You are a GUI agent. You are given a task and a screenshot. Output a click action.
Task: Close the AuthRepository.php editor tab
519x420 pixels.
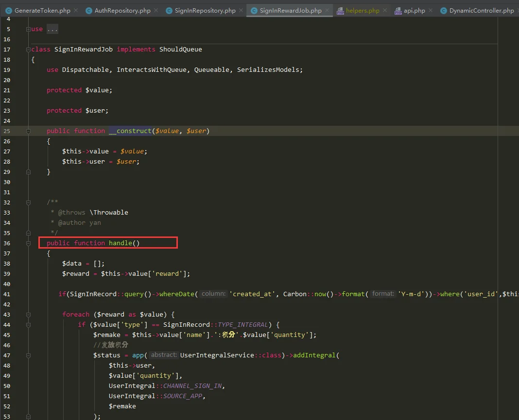pos(156,10)
